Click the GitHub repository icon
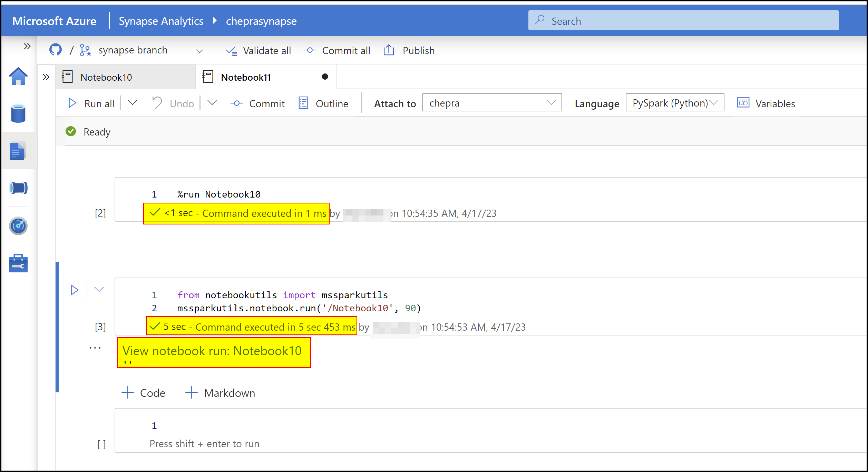The width and height of the screenshot is (868, 472). click(56, 50)
